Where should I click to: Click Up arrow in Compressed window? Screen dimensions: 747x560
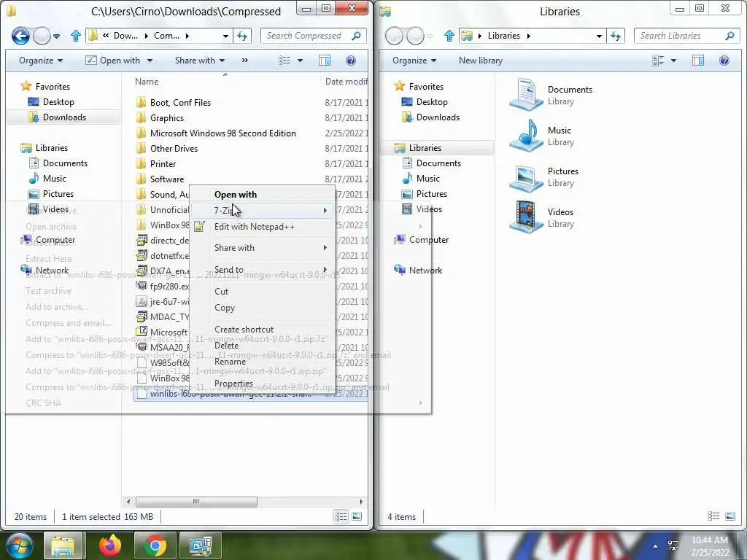76,36
